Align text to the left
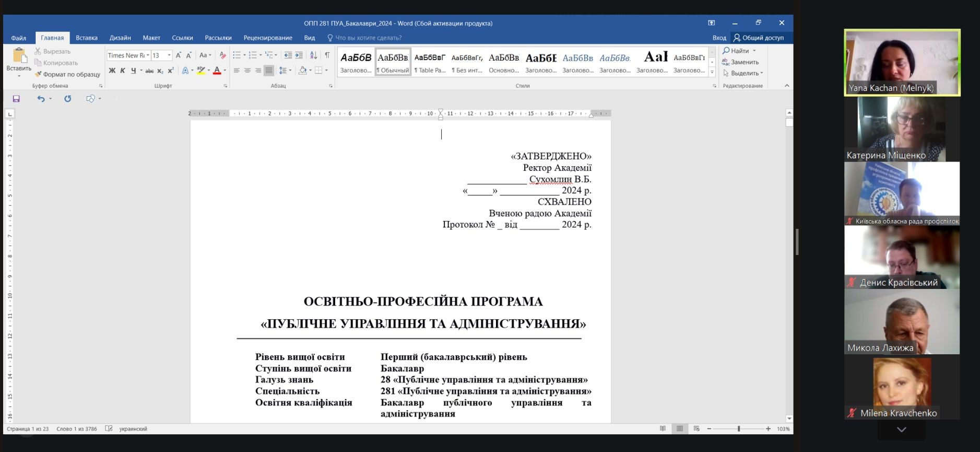 (237, 71)
